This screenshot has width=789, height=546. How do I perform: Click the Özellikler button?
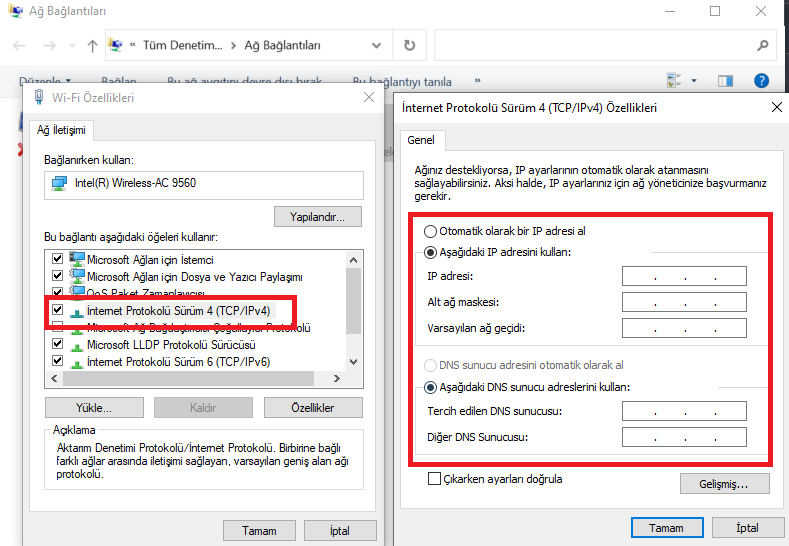click(313, 408)
